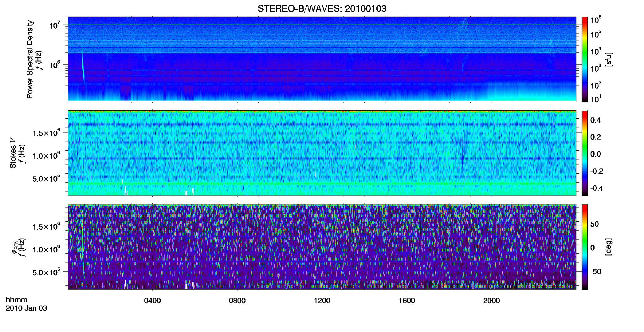Click the -50 value on the degrees color bar
Viewport: 644px width, 332px height.
coord(596,271)
